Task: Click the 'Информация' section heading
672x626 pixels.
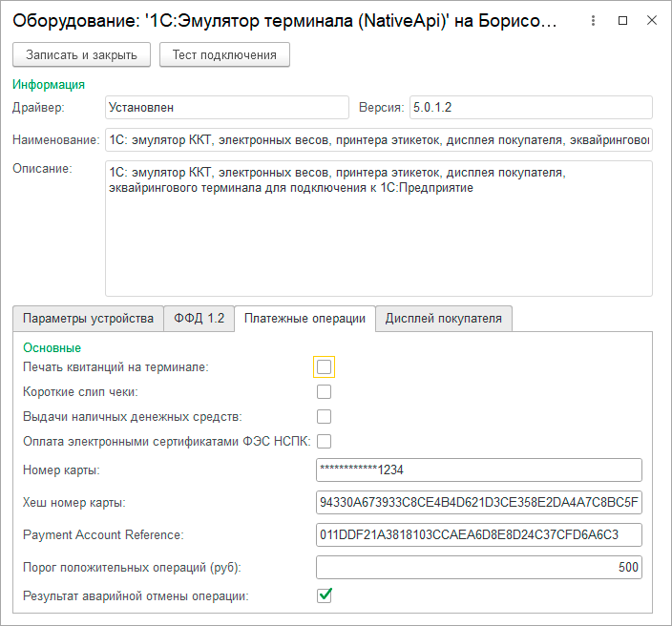Action: (49, 84)
